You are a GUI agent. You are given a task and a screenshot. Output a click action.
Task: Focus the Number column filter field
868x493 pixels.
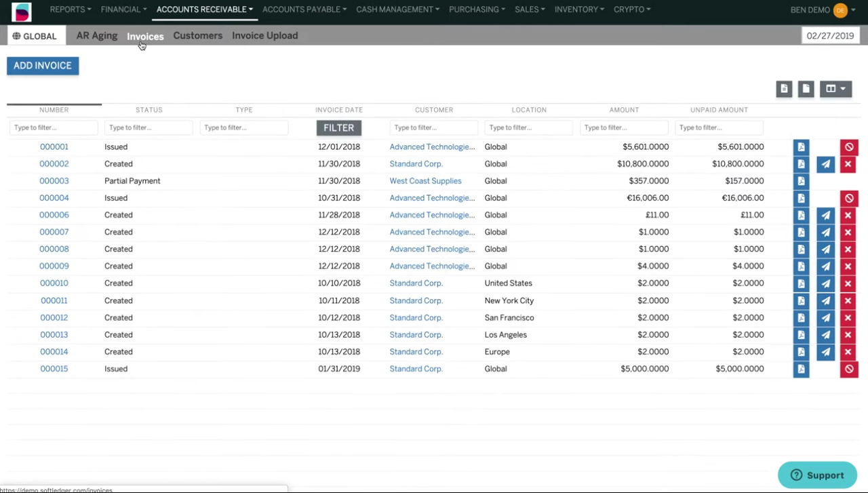(x=54, y=127)
